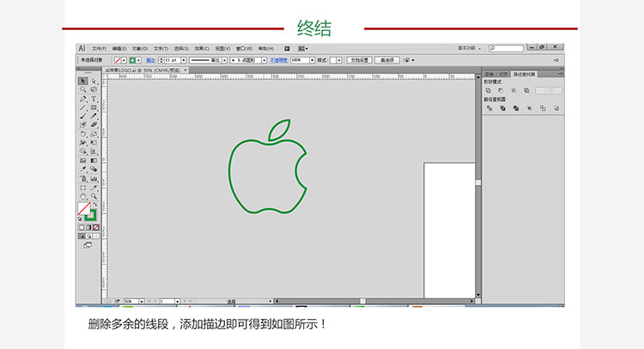Image resolution: width=644 pixels, height=349 pixels.
Task: Select the Zoom tool in toolbox
Action: tap(94, 196)
